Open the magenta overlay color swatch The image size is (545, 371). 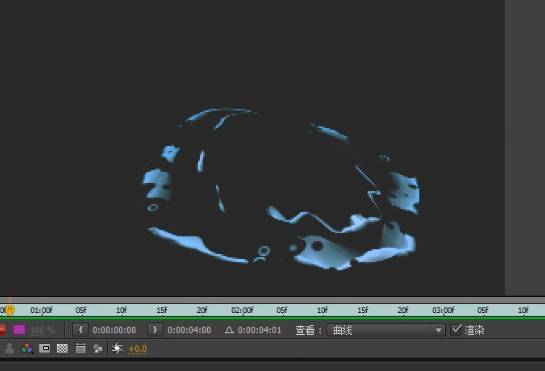19,330
